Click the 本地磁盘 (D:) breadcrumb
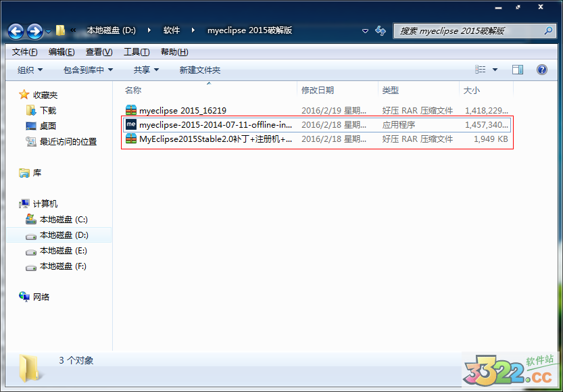 (112, 30)
